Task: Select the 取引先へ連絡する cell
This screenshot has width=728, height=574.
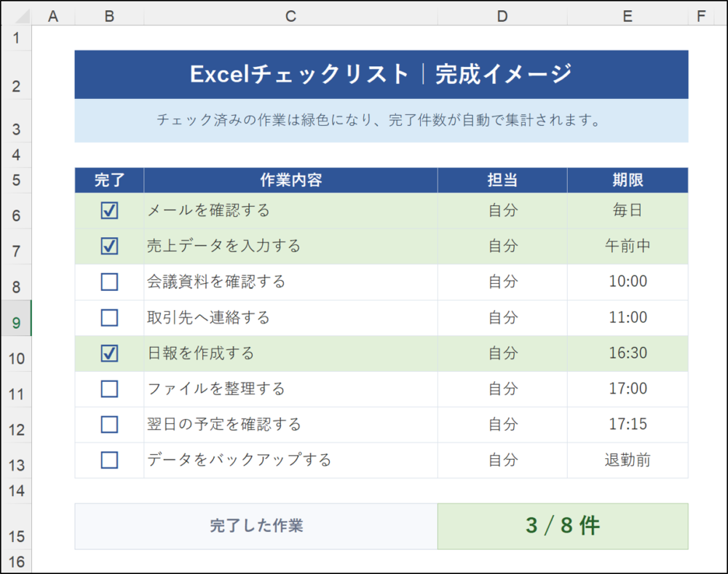Action: click(x=290, y=318)
